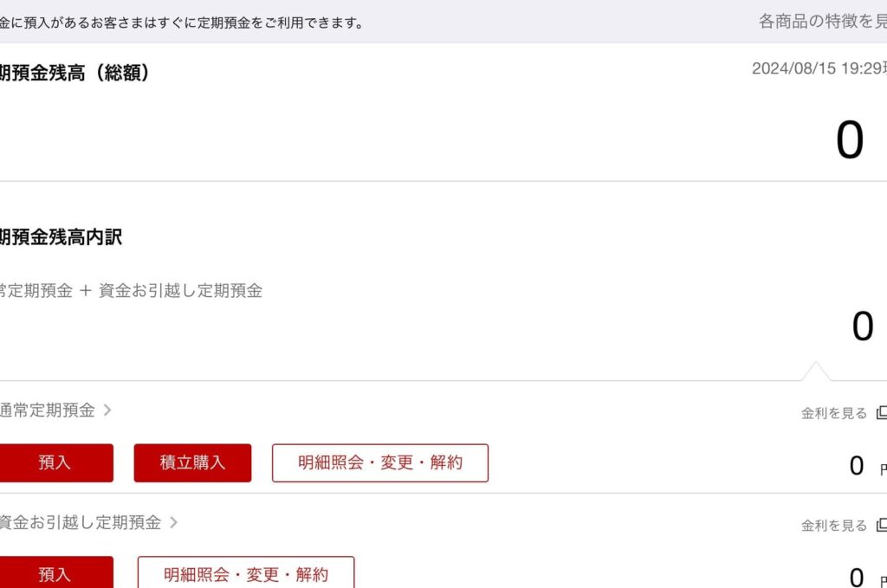The width and height of the screenshot is (887, 588).
Task: Click 金利を見る text for 資金お引越し定期預金
Action: (x=833, y=526)
